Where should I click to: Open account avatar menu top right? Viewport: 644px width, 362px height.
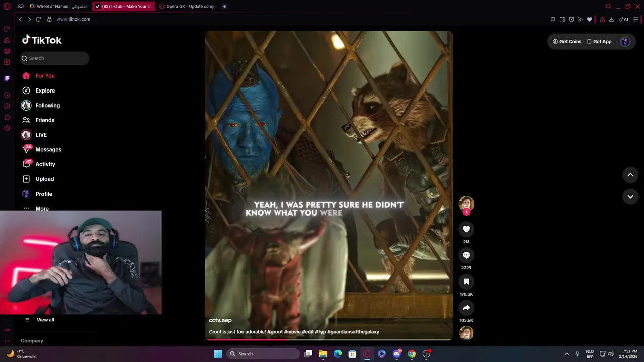click(x=625, y=42)
